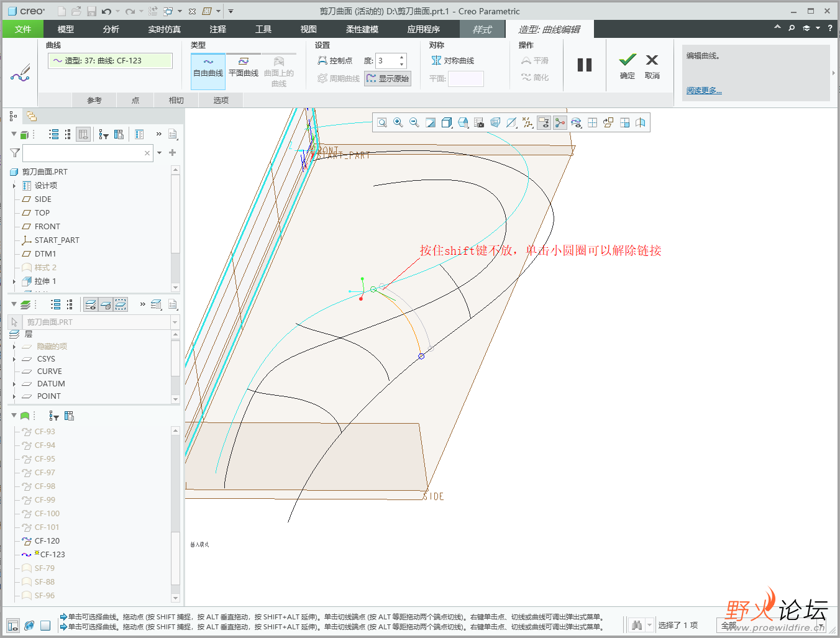Open the saved orientations cube icon

463,122
